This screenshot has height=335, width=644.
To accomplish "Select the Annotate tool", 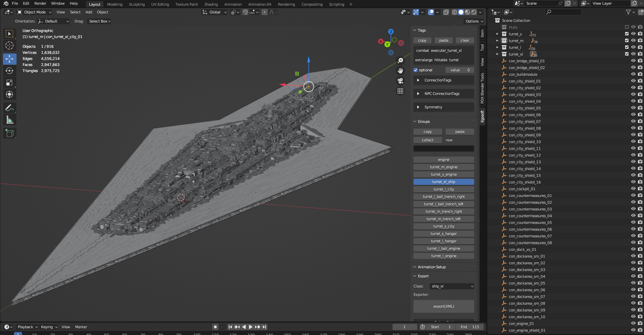I will (x=9, y=108).
